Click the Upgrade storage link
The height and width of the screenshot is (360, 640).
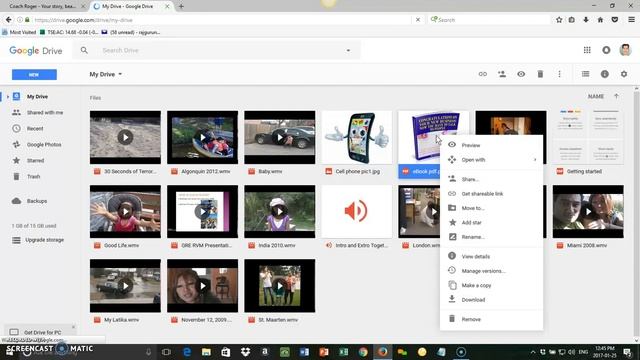pos(44,240)
